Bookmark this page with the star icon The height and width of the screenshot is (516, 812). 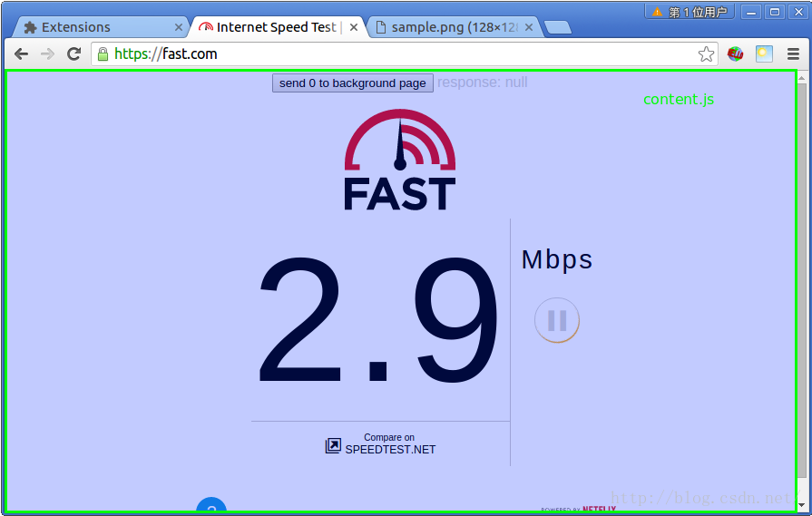tap(706, 54)
